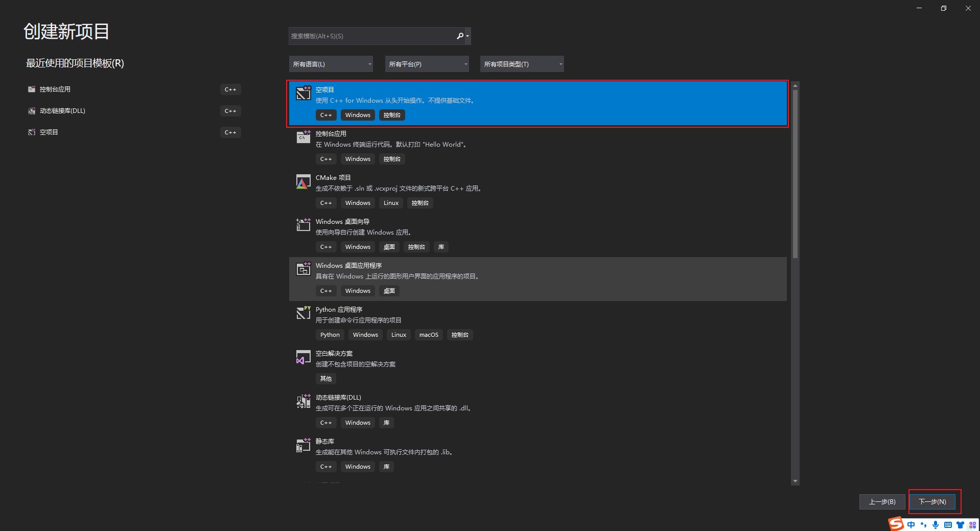The width and height of the screenshot is (980, 531).
Task: Click the 控制台应用 template icon in the list
Action: pos(303,137)
